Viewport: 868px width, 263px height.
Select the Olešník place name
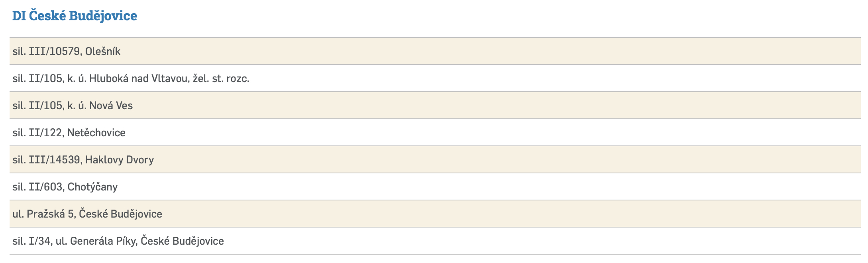click(103, 51)
